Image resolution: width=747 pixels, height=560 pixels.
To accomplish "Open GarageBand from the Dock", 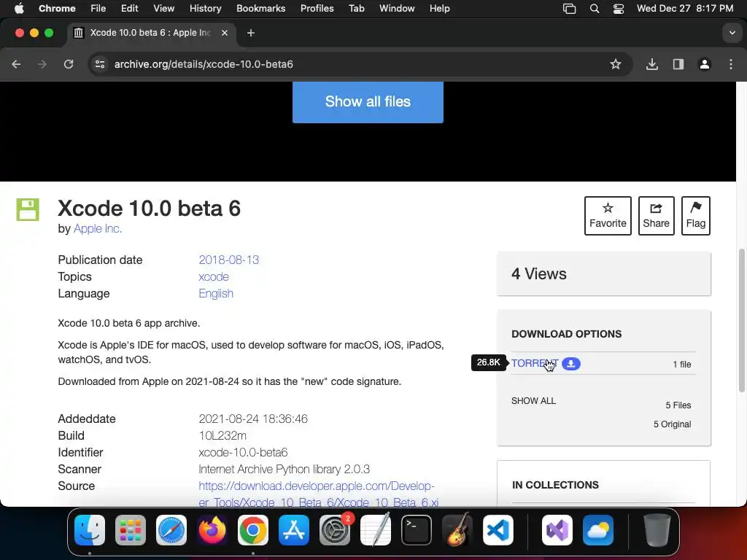I will click(457, 530).
